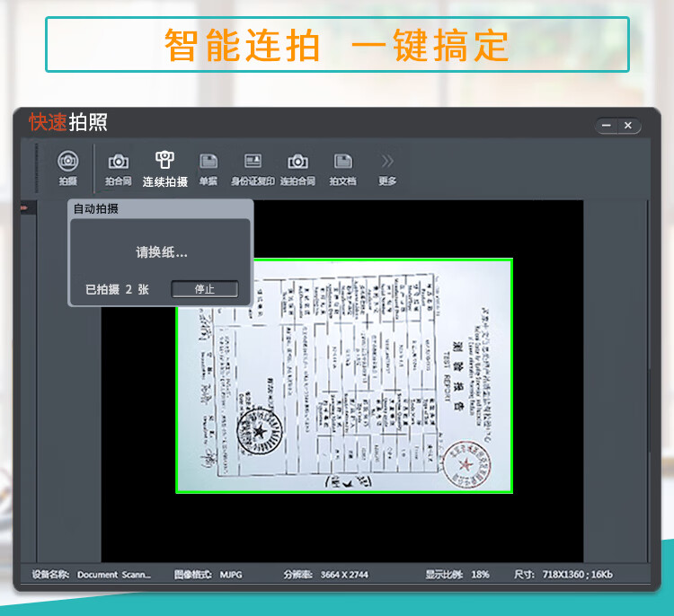The width and height of the screenshot is (674, 616).
Task: Click the red arrow sidebar handle
Action: (24, 208)
